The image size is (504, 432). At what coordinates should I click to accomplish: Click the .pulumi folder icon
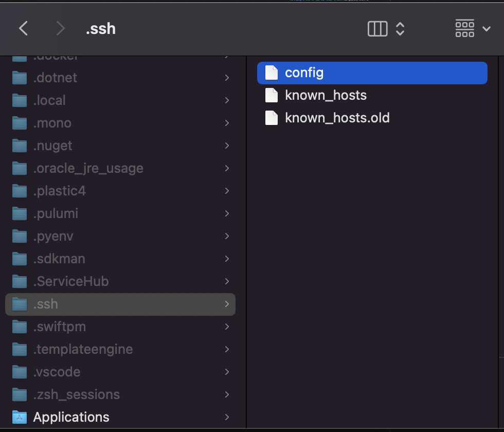[20, 213]
